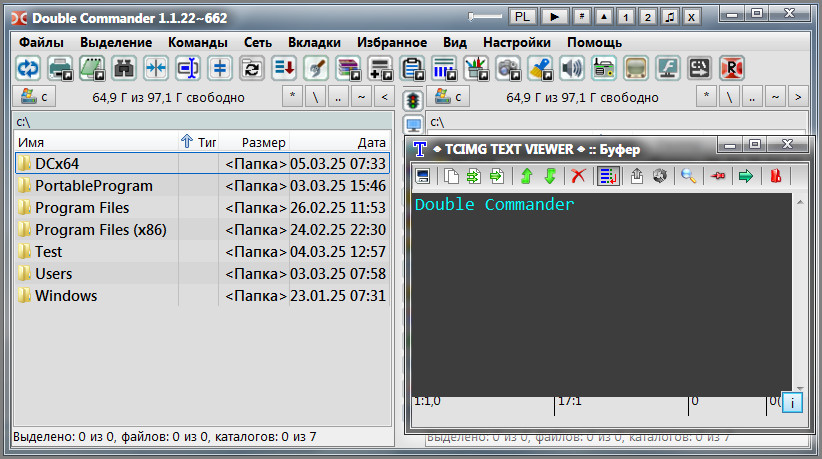The image size is (822, 459).
Task: Click the window icon in Text Viewer toolbar
Action: coord(423,176)
